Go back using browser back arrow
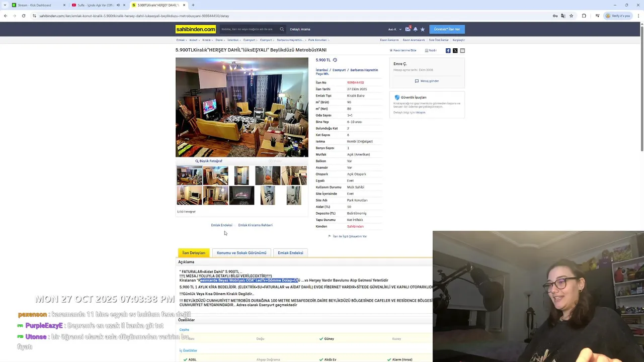644x362 pixels. coord(6,16)
